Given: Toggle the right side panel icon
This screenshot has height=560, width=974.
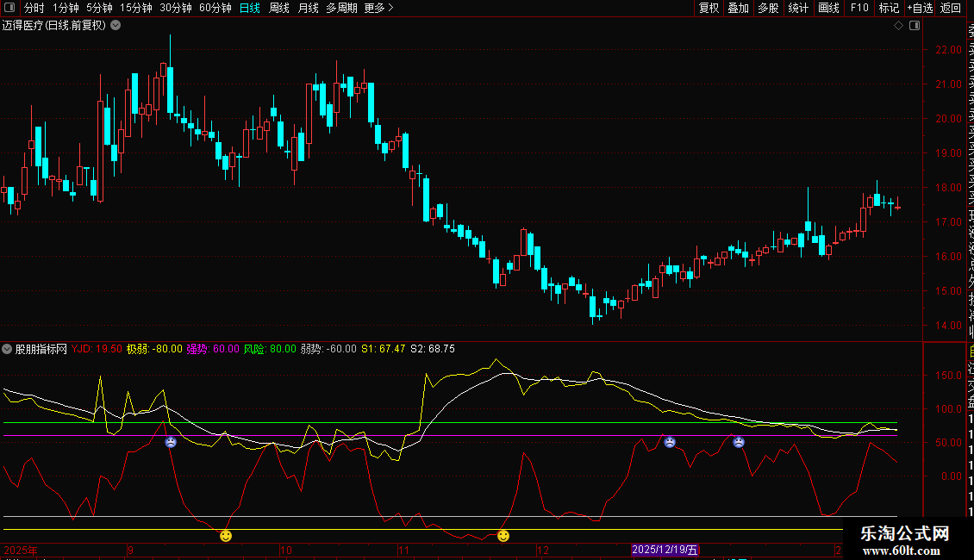Looking at the screenshot, I should [x=915, y=25].
